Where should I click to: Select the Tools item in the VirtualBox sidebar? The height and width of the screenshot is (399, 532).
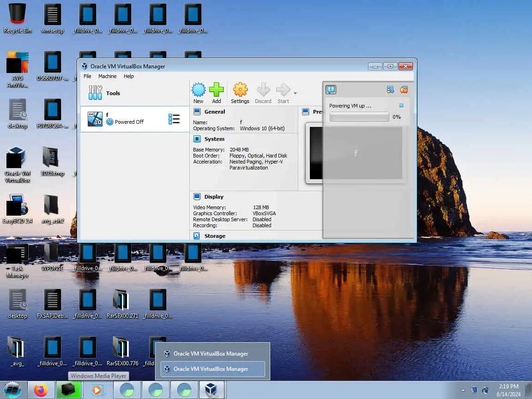coord(135,93)
